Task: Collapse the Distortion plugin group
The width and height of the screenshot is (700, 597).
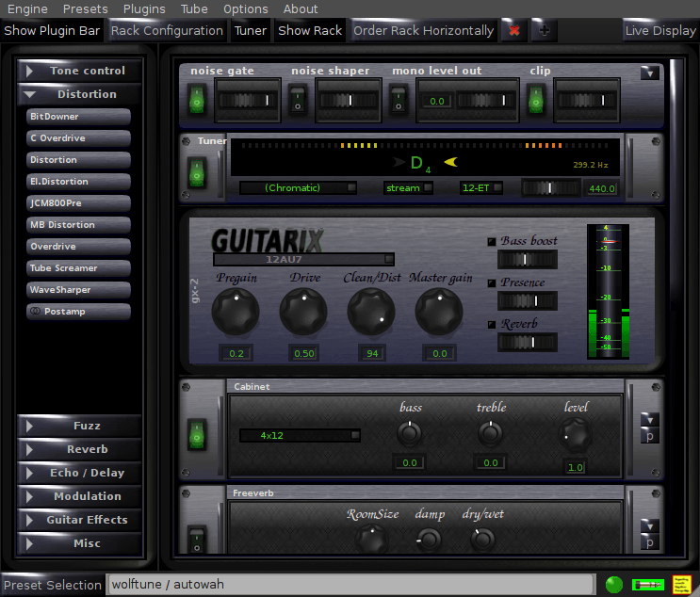Action: click(79, 94)
